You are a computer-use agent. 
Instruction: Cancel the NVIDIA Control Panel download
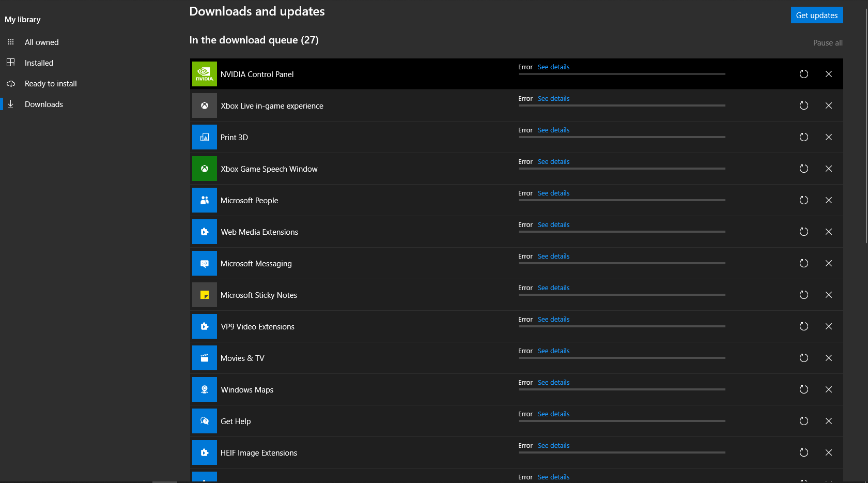(x=829, y=74)
